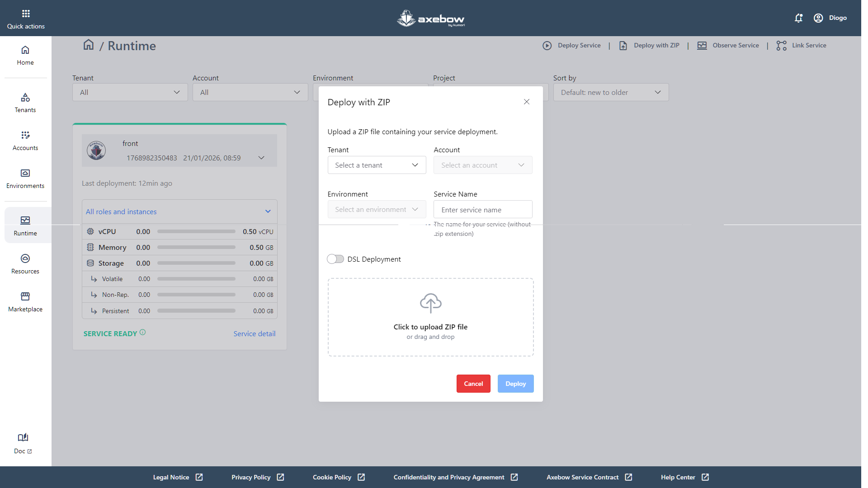868x488 pixels.
Task: Open the Service detail link
Action: [x=255, y=333]
